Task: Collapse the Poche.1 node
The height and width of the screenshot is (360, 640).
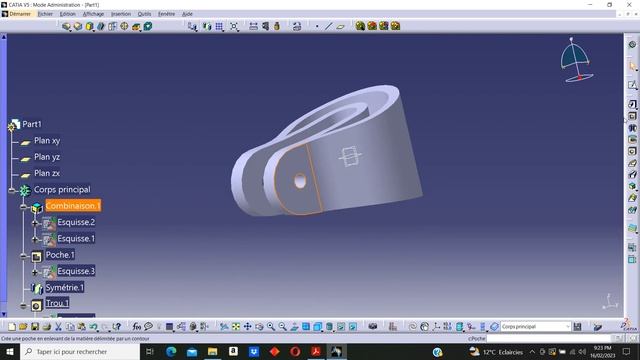Action: [24, 256]
